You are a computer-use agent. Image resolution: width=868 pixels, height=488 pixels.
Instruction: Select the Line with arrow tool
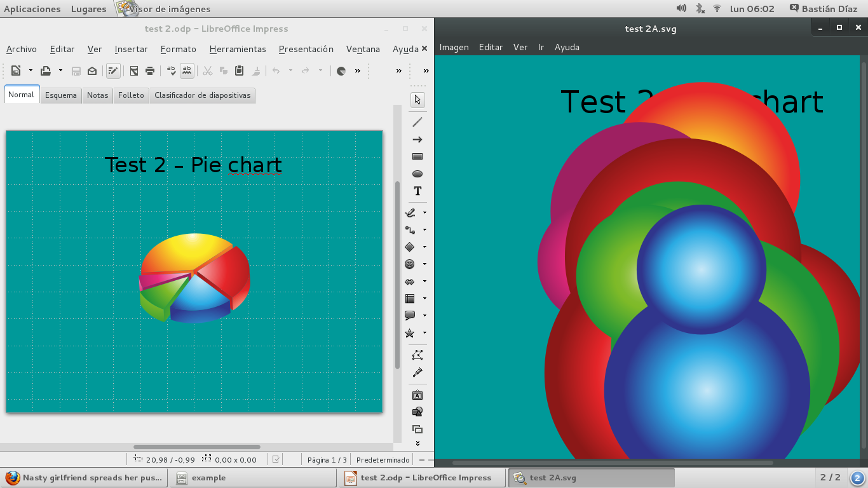[417, 139]
